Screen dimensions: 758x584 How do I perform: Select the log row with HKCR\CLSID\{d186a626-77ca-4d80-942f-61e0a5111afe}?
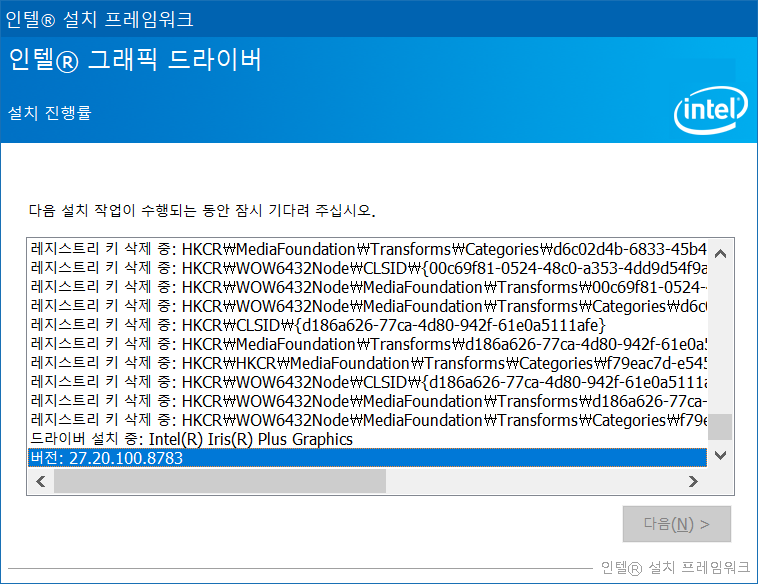point(367,325)
